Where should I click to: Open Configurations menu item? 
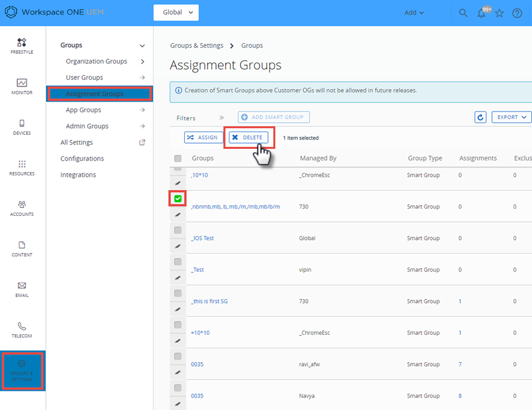point(82,159)
